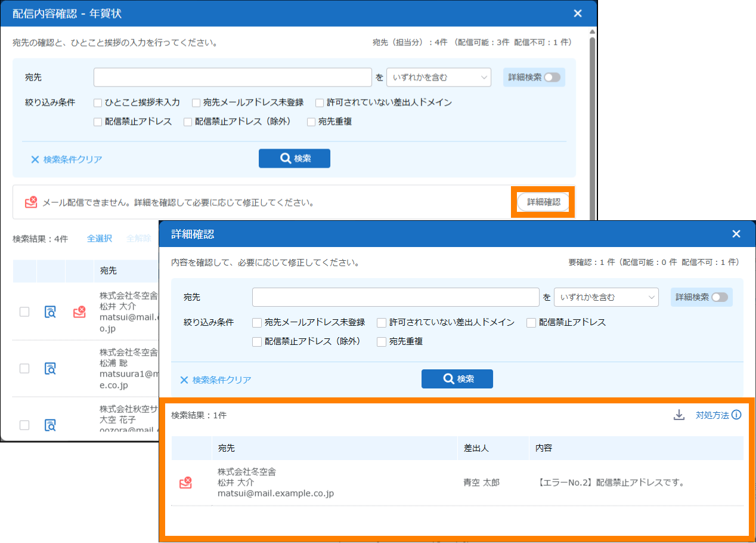Click preview icon for 松浦 聡 row
Image resolution: width=756 pixels, height=543 pixels.
coord(51,368)
